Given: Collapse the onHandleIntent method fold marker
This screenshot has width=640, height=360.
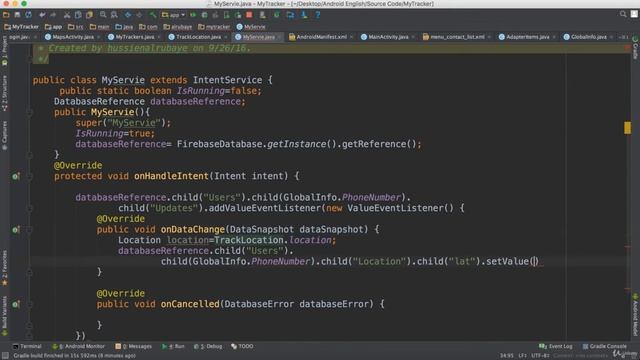Looking at the screenshot, I should click(x=29, y=176).
